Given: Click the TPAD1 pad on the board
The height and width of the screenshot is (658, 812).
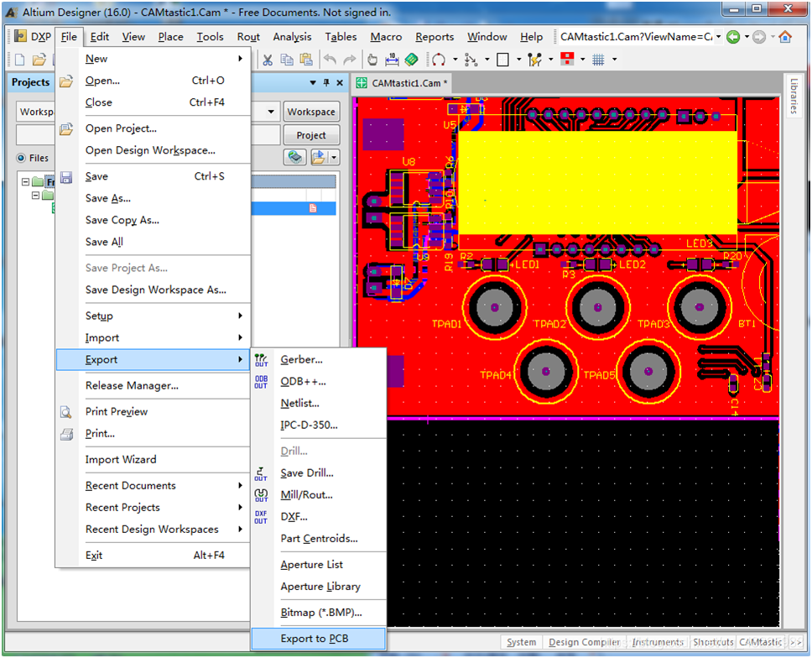Looking at the screenshot, I should [x=495, y=307].
